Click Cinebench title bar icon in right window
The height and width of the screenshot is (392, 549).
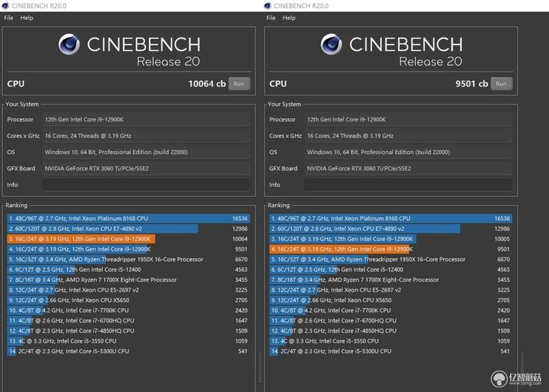268,5
